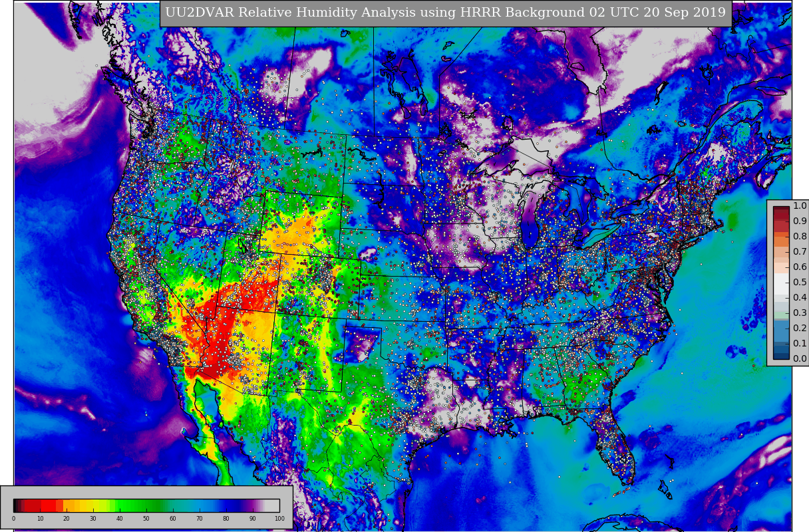Click the 40 label on the humidity colorbar
This screenshot has width=809, height=532.
pyautogui.click(x=120, y=518)
